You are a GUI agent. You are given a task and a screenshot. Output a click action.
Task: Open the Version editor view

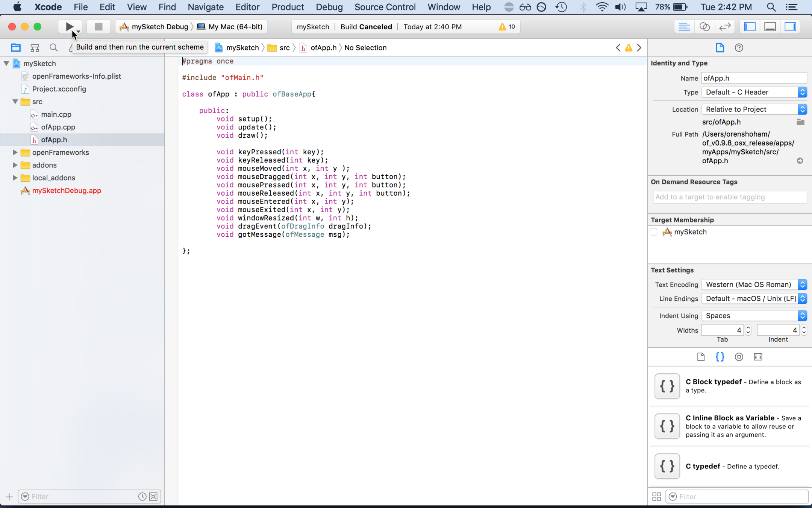tap(725, 27)
